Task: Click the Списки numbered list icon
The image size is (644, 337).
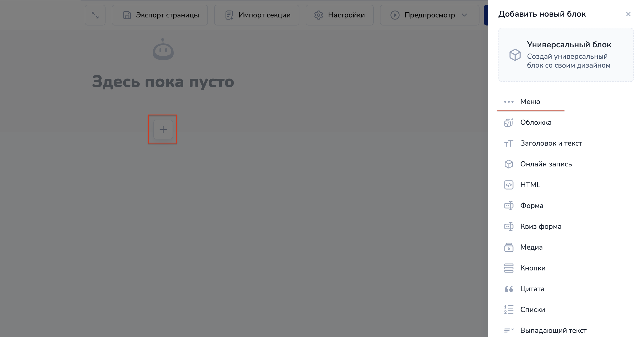Action: point(509,310)
